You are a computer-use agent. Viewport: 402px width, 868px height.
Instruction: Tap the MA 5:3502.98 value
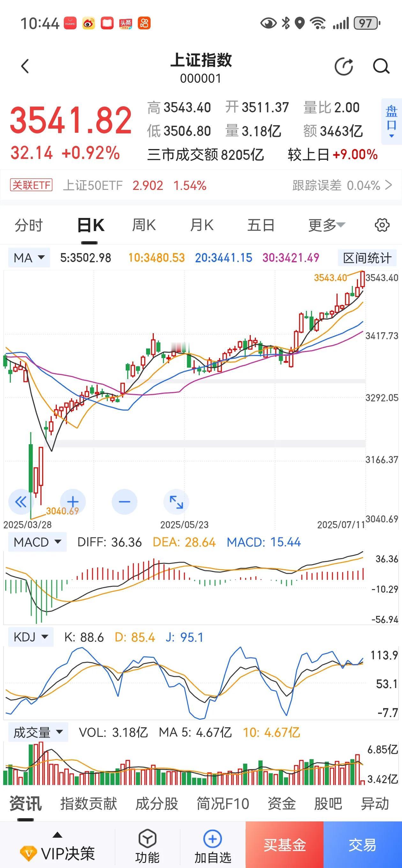click(x=86, y=258)
